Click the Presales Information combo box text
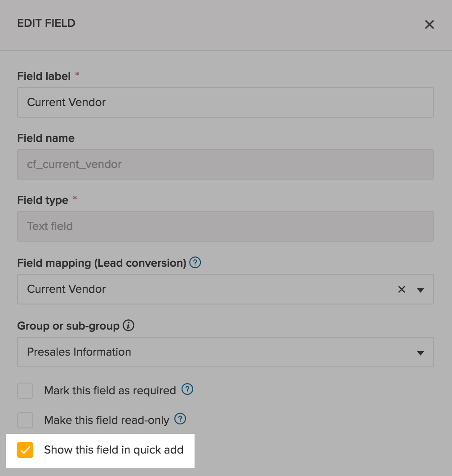The image size is (452, 476). (x=79, y=352)
